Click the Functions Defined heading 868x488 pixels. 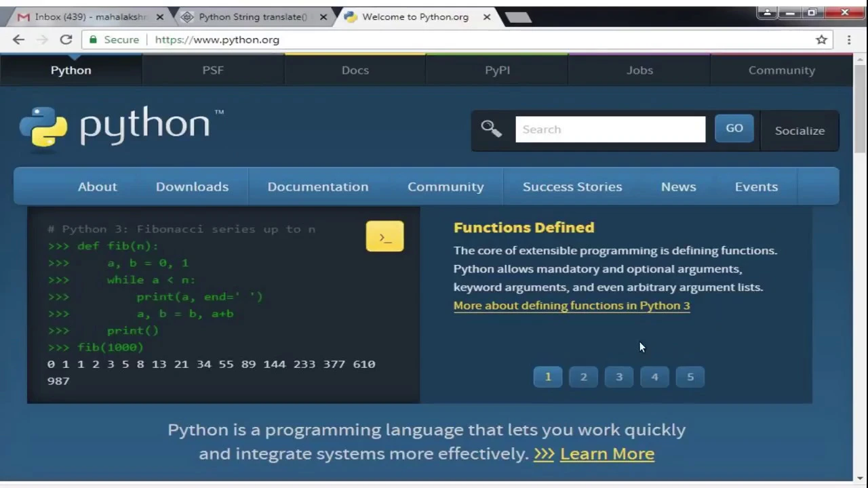coord(524,228)
